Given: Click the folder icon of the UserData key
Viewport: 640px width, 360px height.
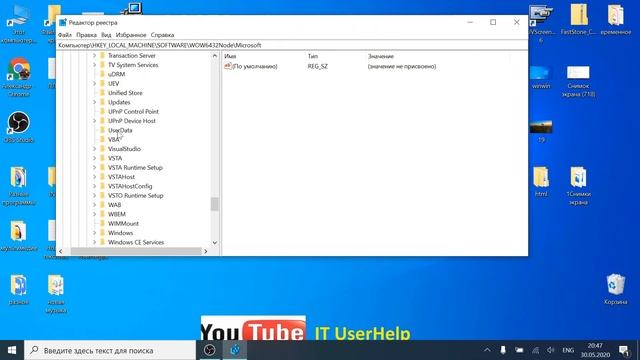Looking at the screenshot, I should click(x=102, y=130).
